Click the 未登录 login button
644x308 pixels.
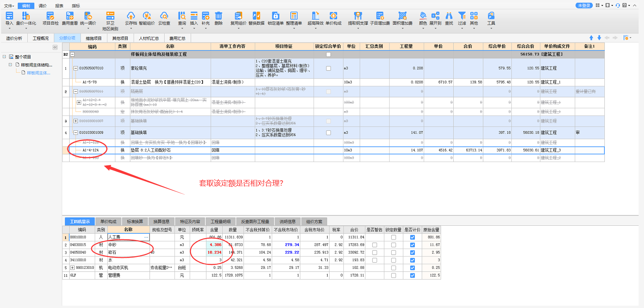point(584,5)
